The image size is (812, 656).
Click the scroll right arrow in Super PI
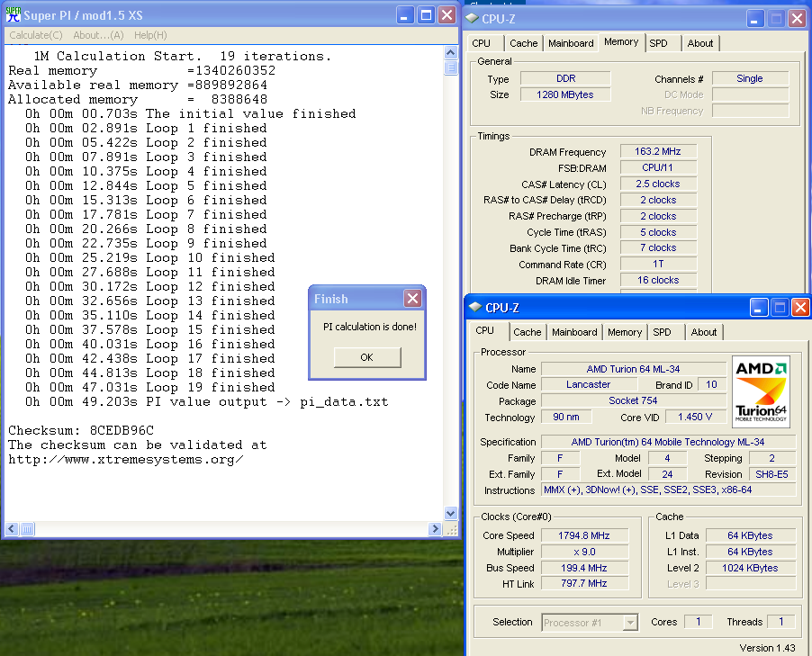pos(435,528)
